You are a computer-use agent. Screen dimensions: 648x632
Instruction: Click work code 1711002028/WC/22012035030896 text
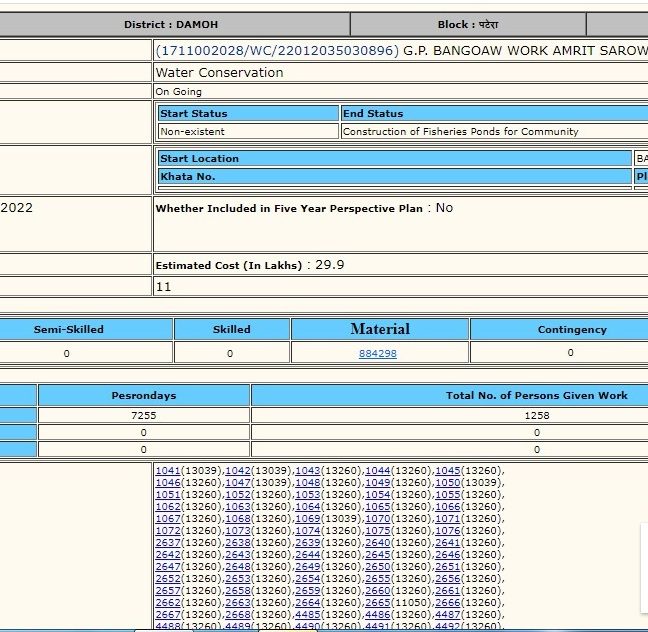click(x=277, y=50)
